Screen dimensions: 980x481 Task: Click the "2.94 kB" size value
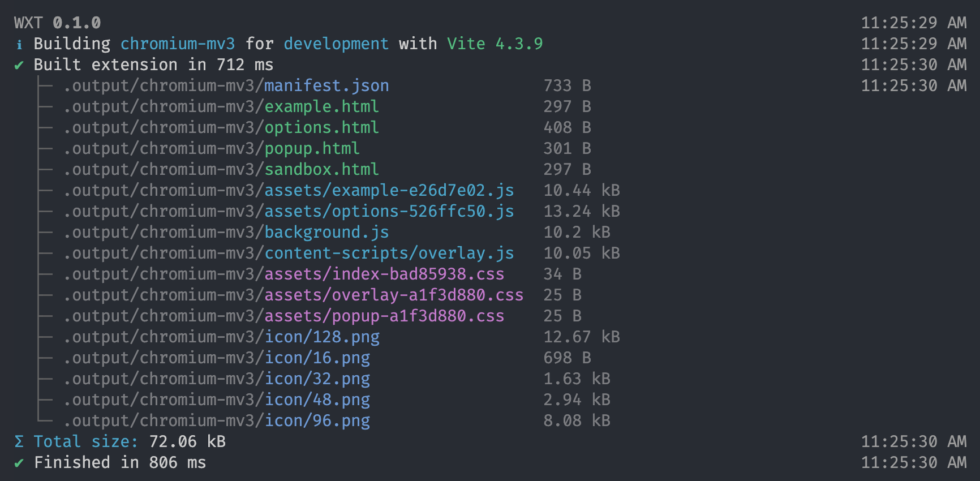click(x=577, y=400)
